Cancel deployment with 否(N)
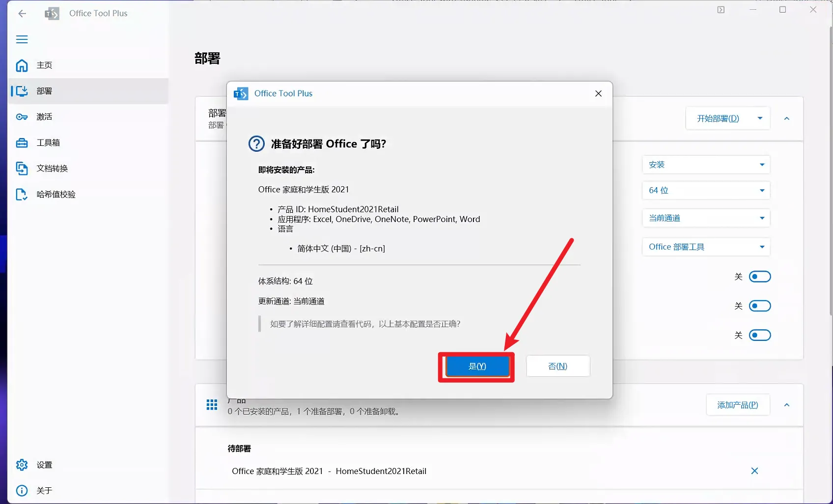Screen dimensions: 833x504 point(558,366)
